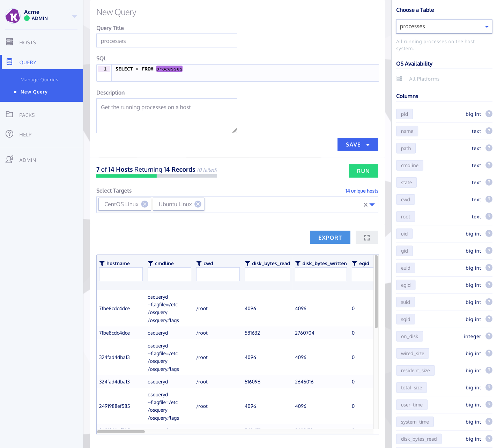This screenshot has height=448, width=497.
Task: Click the results vertical scrollbar
Action: pyautogui.click(x=376, y=292)
